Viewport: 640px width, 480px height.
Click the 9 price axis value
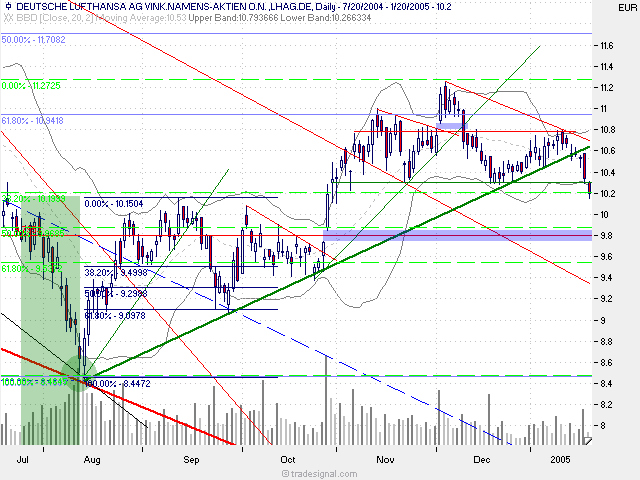602,320
